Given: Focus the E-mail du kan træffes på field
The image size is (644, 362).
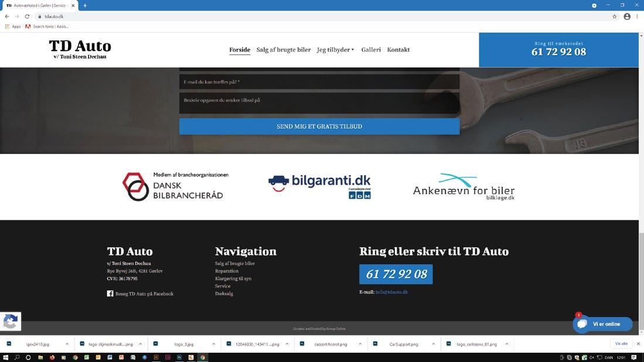Looking at the screenshot, I should point(319,81).
